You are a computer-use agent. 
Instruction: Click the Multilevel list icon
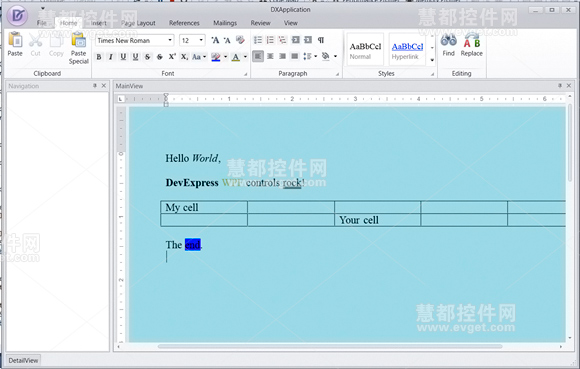(x=283, y=40)
